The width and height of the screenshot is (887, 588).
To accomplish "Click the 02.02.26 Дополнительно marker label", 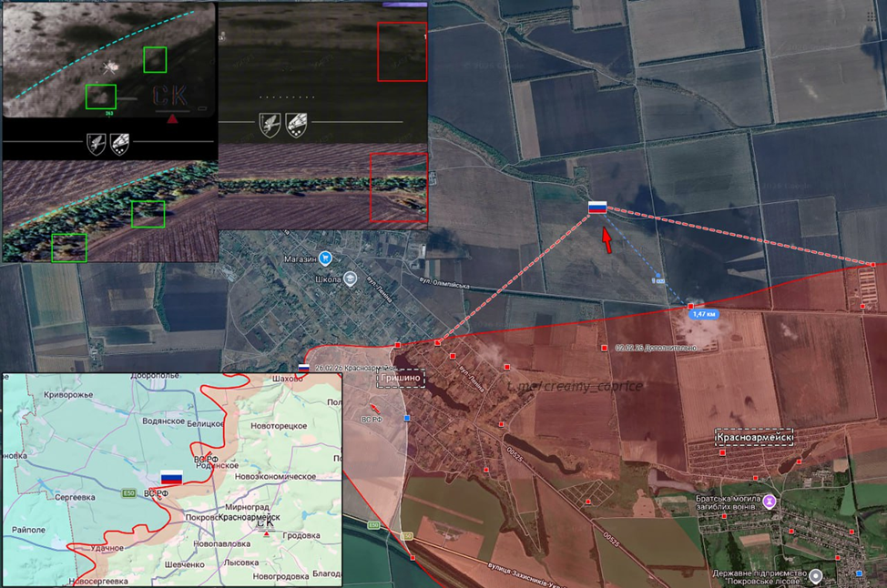I will (656, 348).
